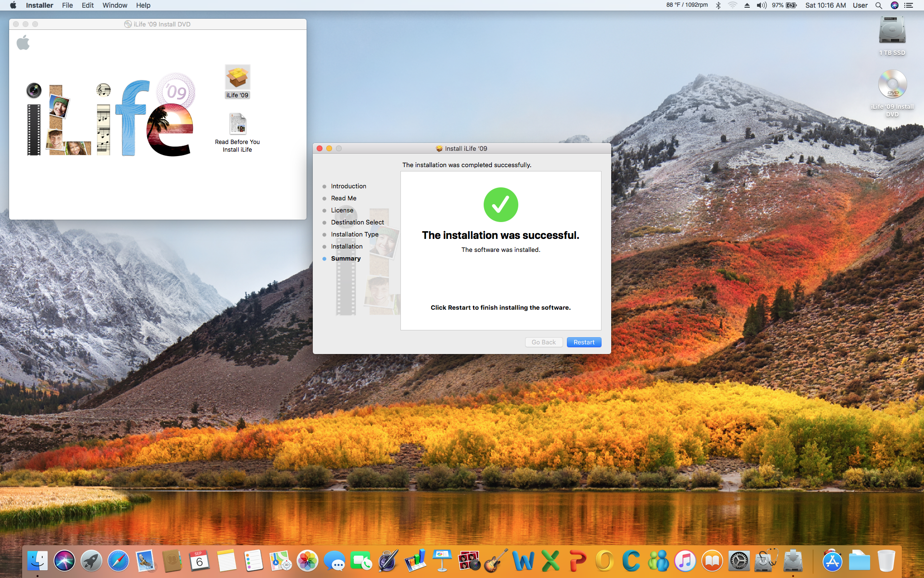Open the Window menu
The height and width of the screenshot is (578, 924).
tap(115, 5)
